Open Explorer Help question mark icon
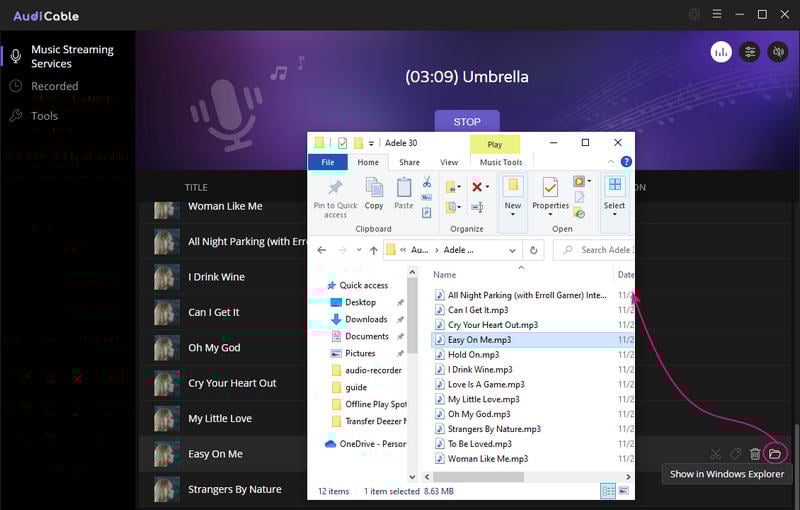Image resolution: width=800 pixels, height=510 pixels. click(x=626, y=162)
